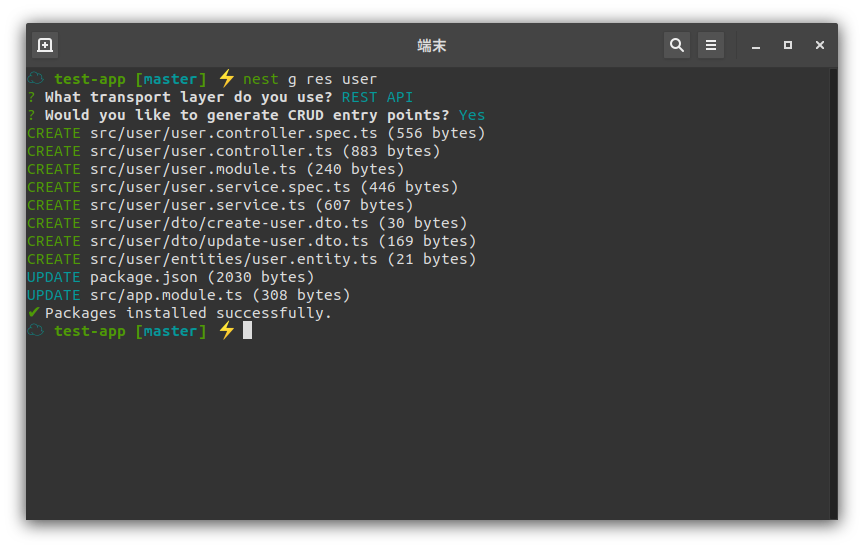The width and height of the screenshot is (864, 549).
Task: Click the terminal title 端末
Action: point(431,45)
